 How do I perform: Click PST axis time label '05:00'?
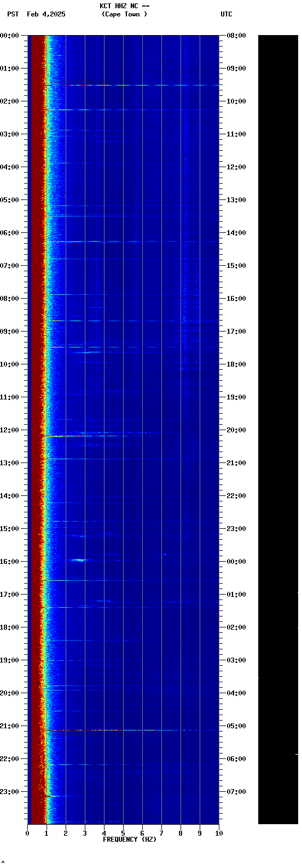click(10, 200)
